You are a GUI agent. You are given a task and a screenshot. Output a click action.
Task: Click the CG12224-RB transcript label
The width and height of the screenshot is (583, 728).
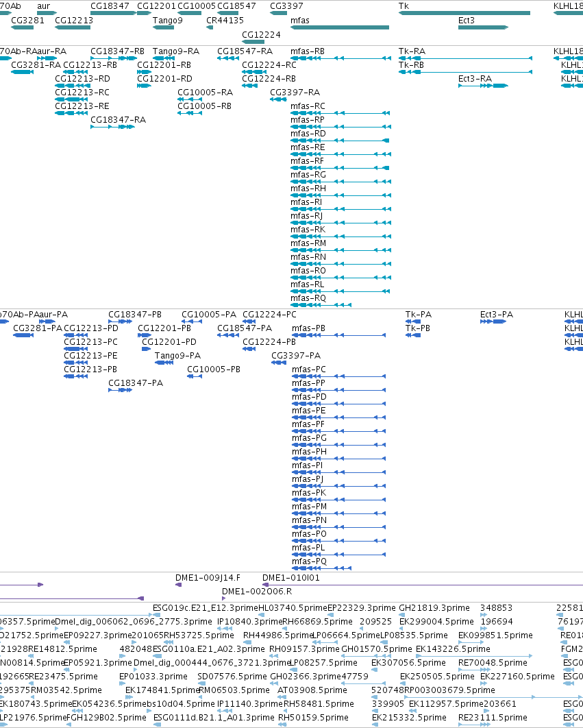tap(269, 79)
